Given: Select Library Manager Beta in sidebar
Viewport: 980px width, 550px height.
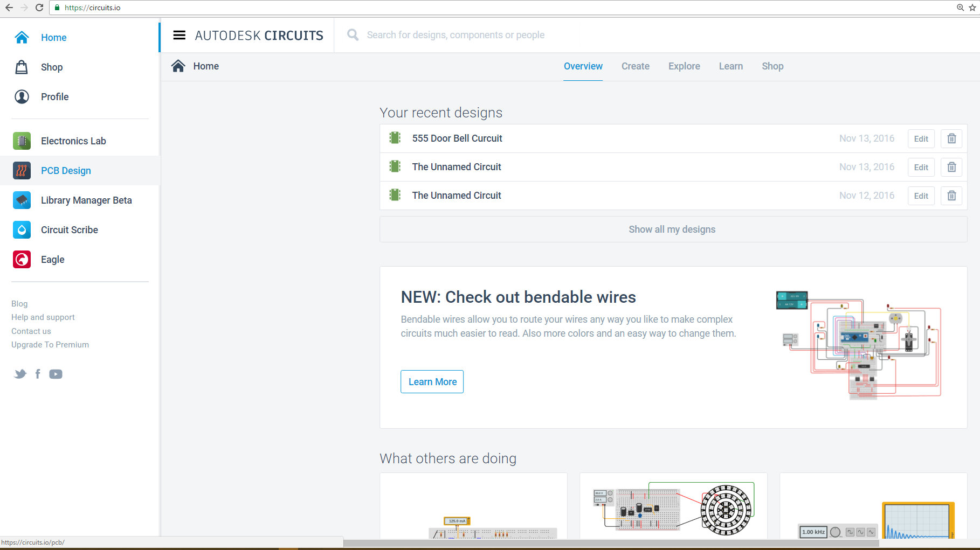Looking at the screenshot, I should [x=86, y=200].
